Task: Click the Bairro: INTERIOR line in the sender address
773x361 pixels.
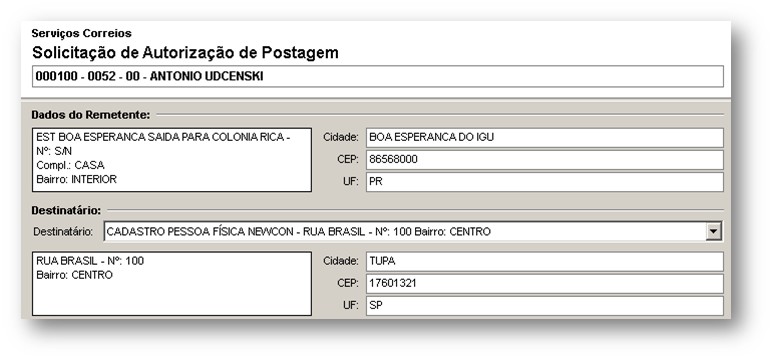Action: [x=76, y=180]
